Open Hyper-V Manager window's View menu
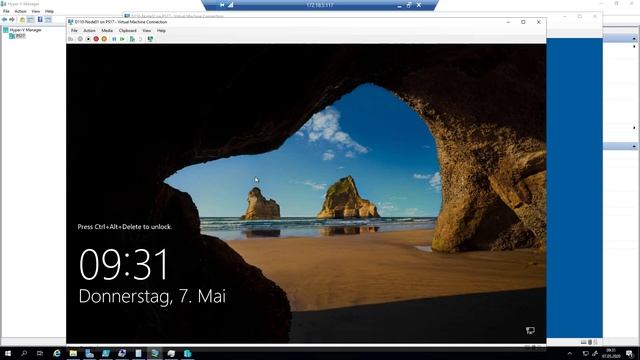Screen dimensions: 640x360 click(x=36, y=11)
